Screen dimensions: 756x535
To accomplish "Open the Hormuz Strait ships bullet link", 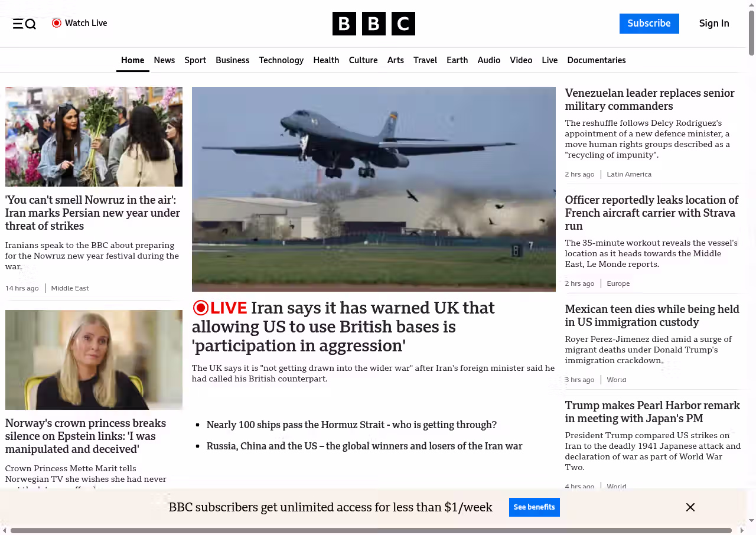I will pos(351,425).
